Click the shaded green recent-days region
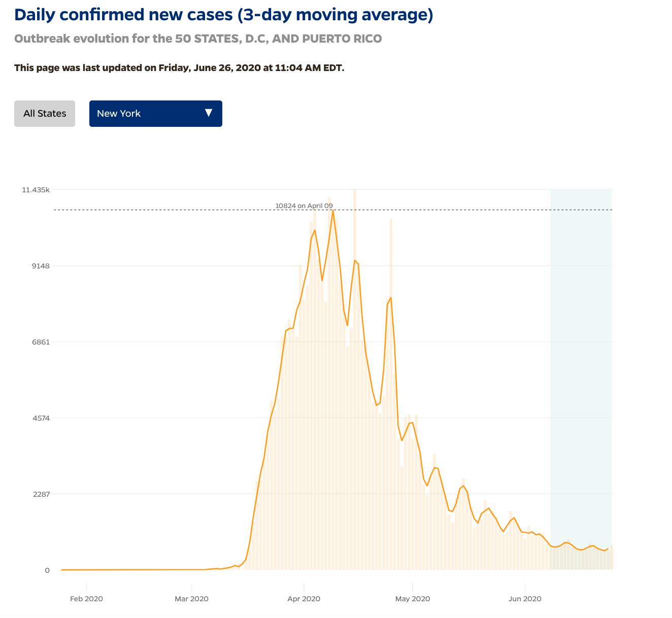 (581, 355)
